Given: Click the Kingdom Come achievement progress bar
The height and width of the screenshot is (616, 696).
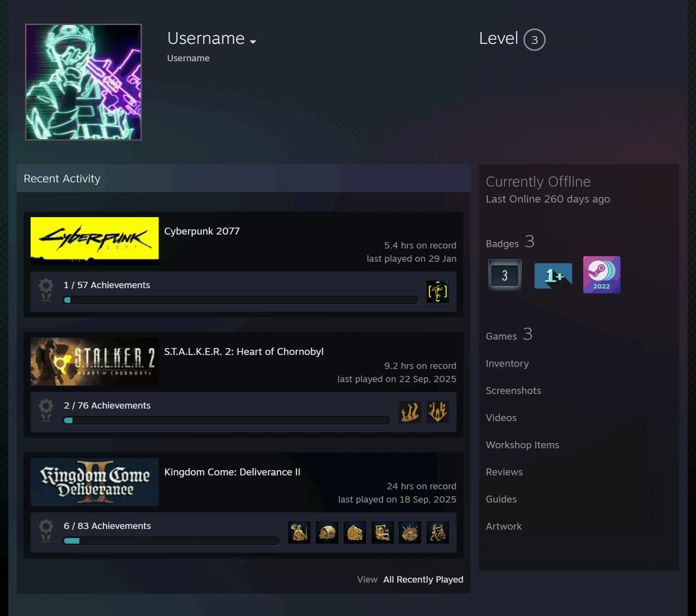Looking at the screenshot, I should (171, 541).
